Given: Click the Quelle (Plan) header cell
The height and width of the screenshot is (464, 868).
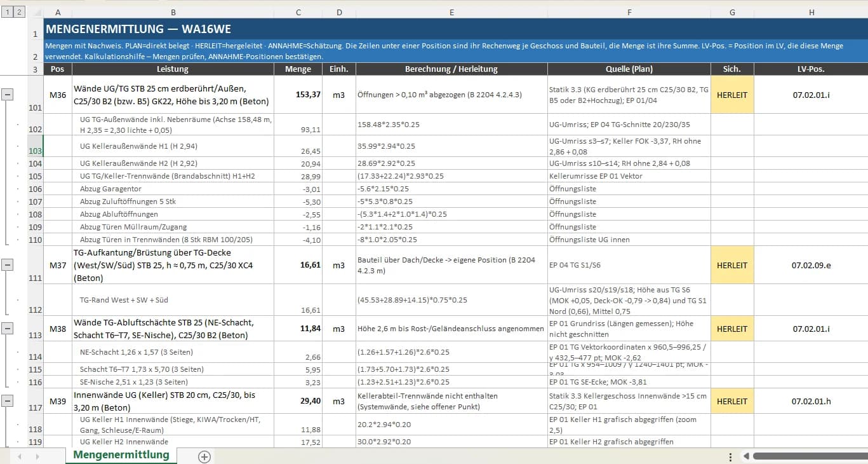Looking at the screenshot, I should [629, 69].
